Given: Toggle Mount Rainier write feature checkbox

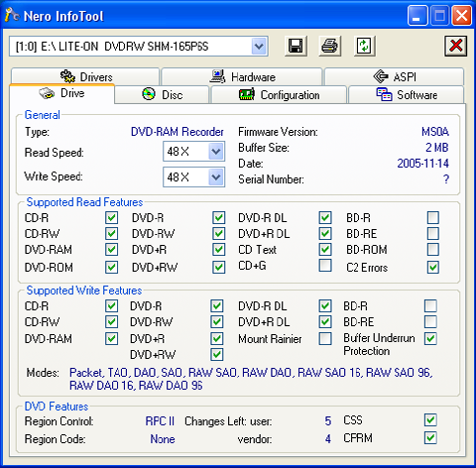Looking at the screenshot, I should click(x=325, y=338).
